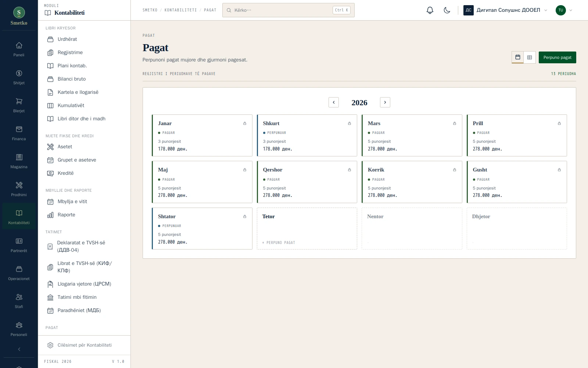Toggle dark mode moon icon
This screenshot has height=368, width=588.
[447, 10]
